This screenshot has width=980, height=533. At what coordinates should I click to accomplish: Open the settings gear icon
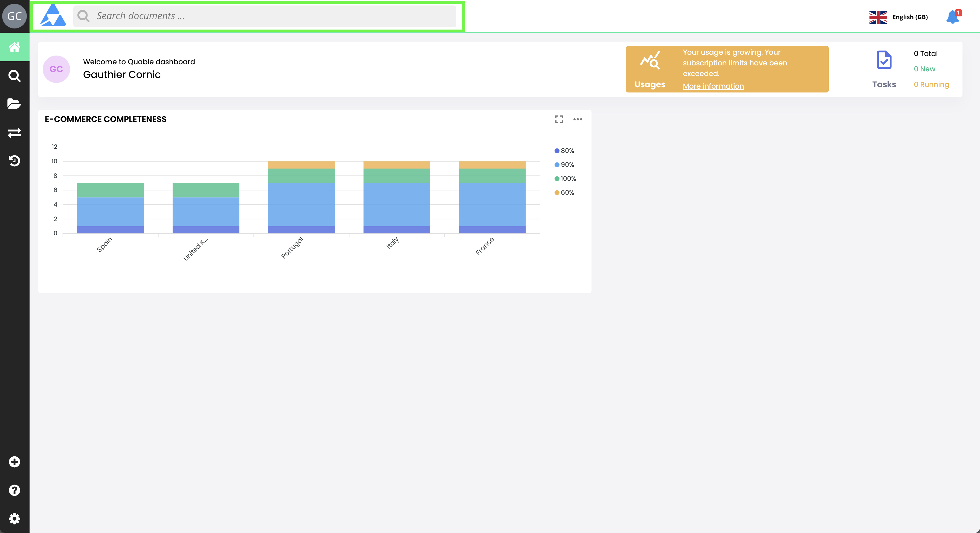(x=15, y=518)
